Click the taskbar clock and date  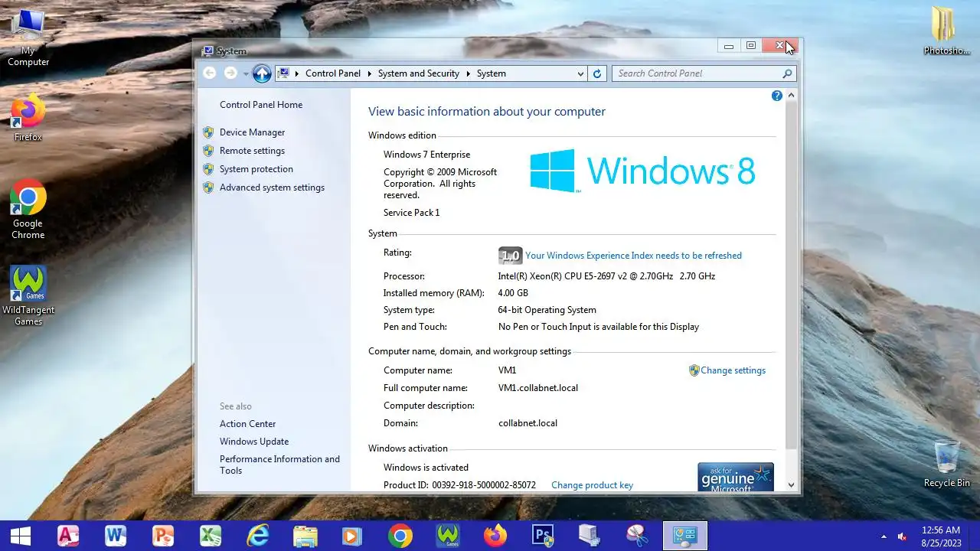coord(941,536)
